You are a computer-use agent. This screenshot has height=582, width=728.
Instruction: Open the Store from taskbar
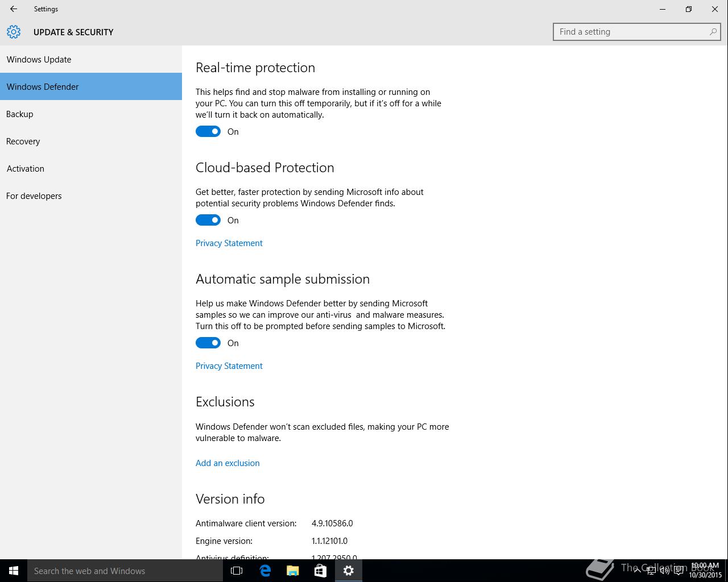pyautogui.click(x=321, y=571)
